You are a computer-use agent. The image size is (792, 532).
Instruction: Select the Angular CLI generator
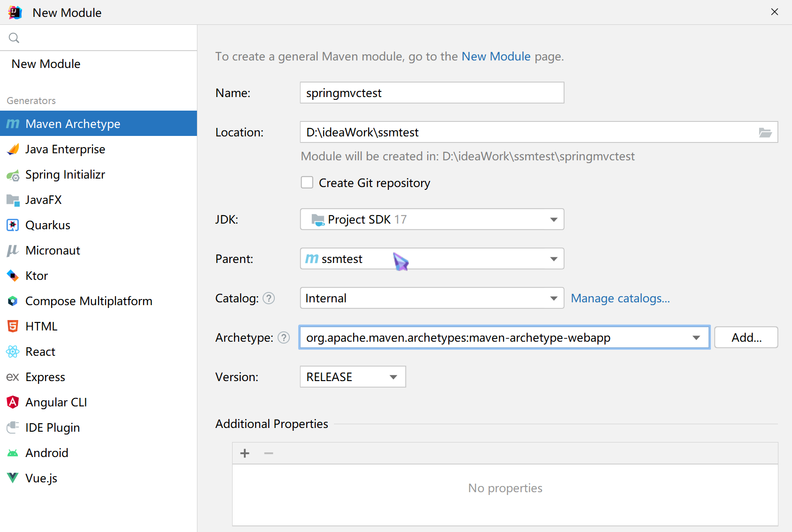(x=98, y=402)
